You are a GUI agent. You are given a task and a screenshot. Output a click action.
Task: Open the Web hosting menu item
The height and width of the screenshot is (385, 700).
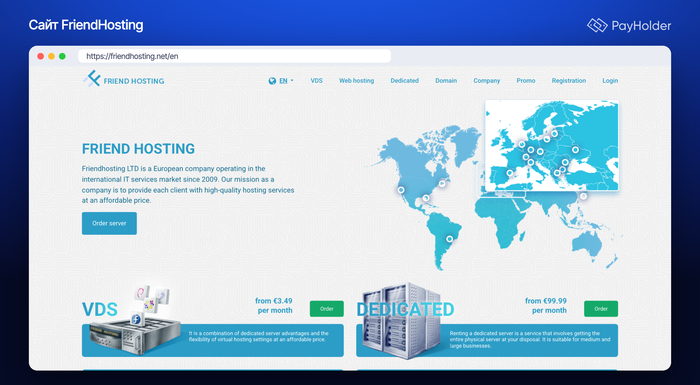click(x=356, y=81)
